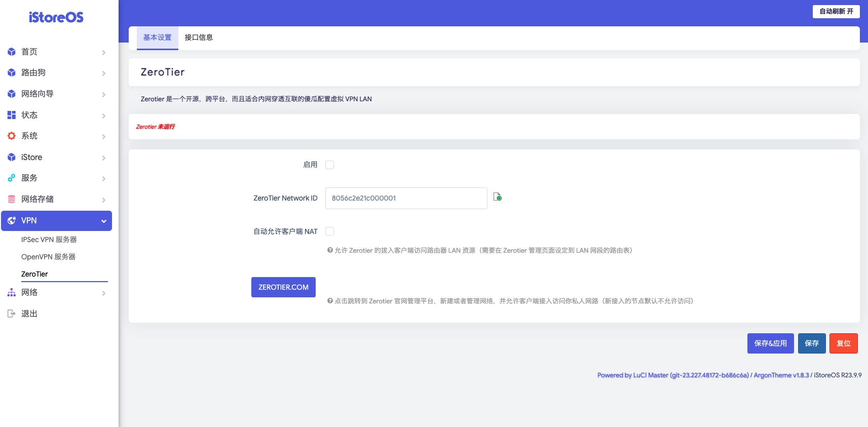Click the 网络存储 database icon
This screenshot has height=427, width=868.
click(x=12, y=199)
